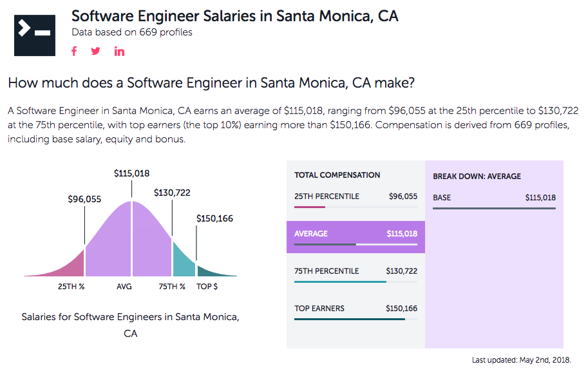Select the 25th Percentile compensation row
This screenshot has width=588, height=373.
[356, 198]
